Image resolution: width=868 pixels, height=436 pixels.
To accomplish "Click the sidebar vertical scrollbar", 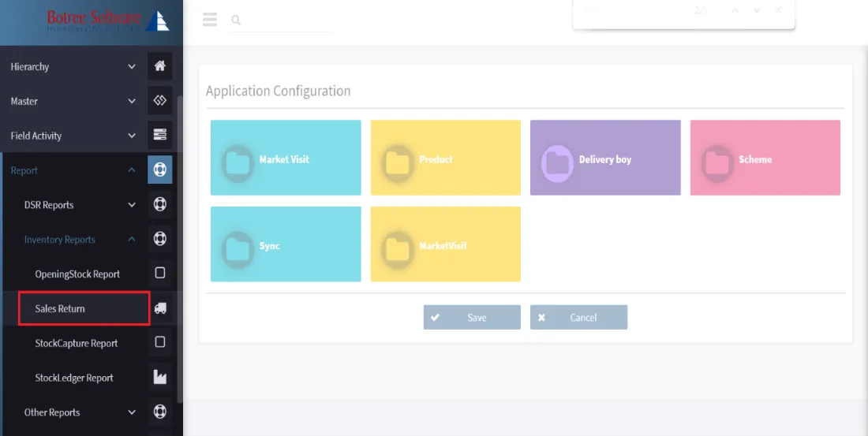I will pyautogui.click(x=179, y=249).
